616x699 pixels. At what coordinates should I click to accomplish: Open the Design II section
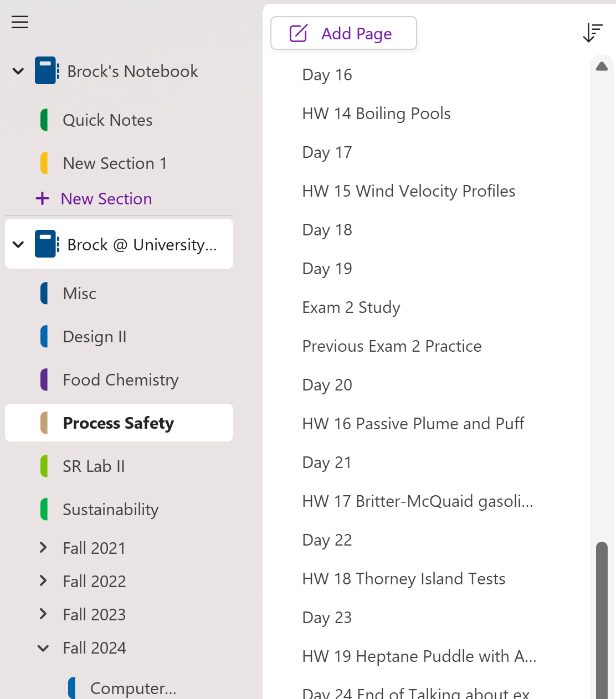tap(95, 337)
